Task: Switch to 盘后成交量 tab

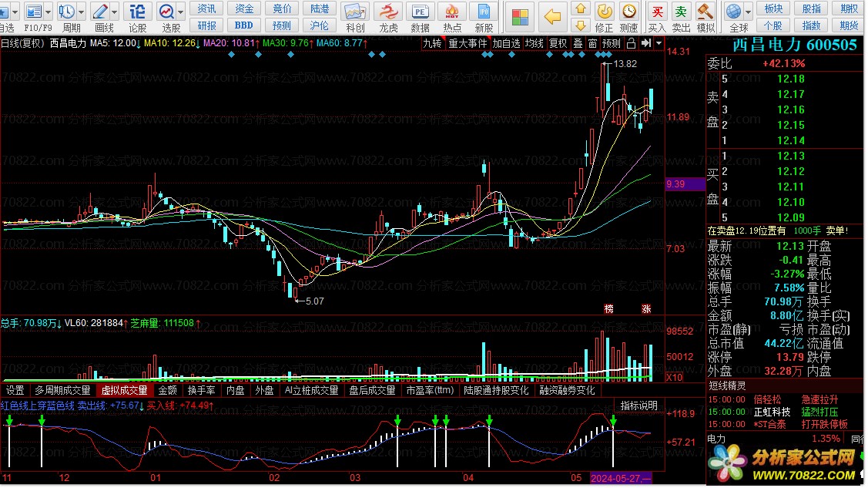Action: click(x=372, y=391)
